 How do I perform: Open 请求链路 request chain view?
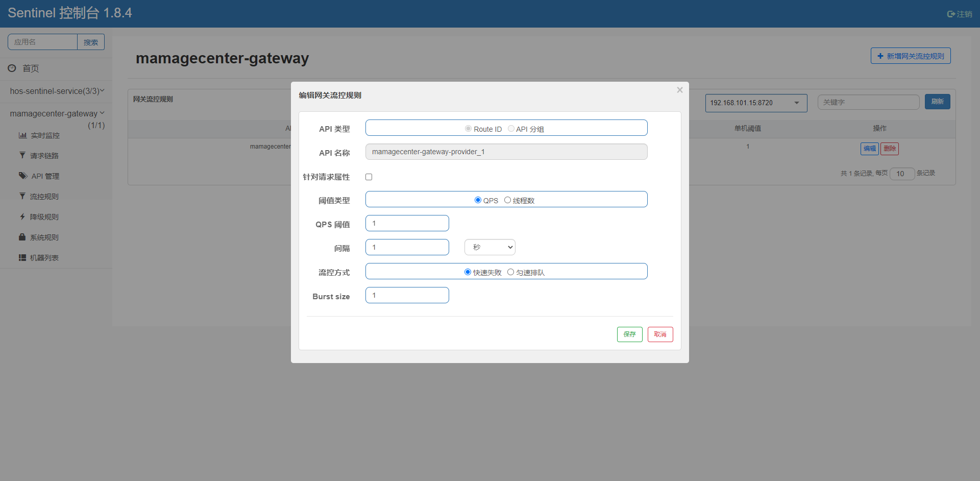click(44, 155)
